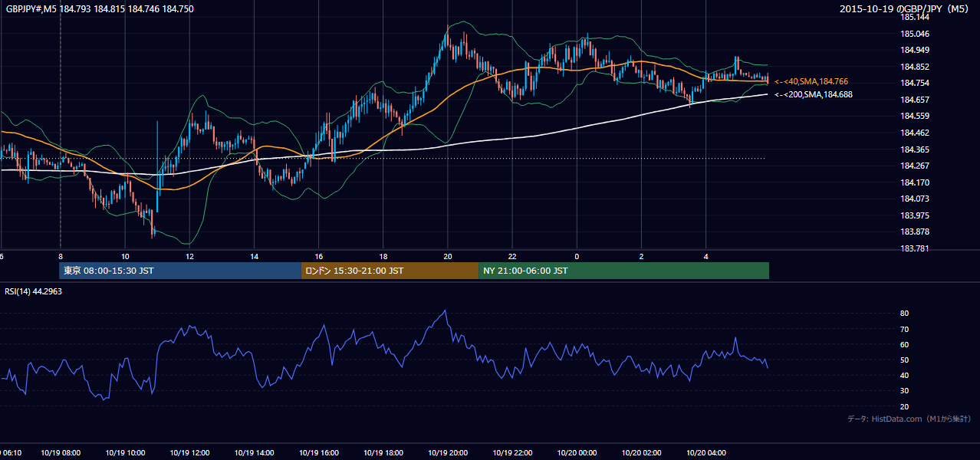Viewport: 980px width, 460px height.
Task: Click hour tick 10 below the price chart
Action: click(x=124, y=256)
